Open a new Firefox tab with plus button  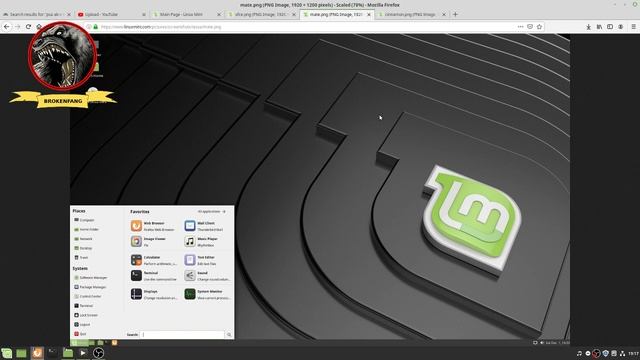click(455, 14)
